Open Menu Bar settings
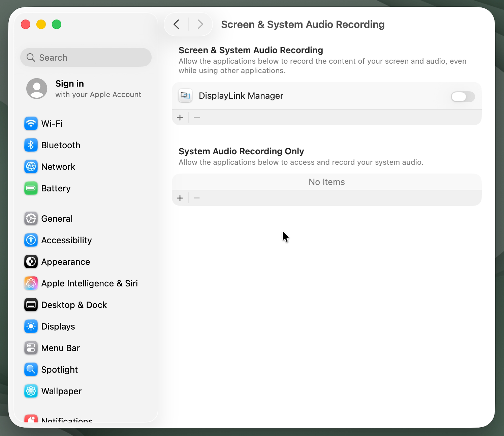This screenshot has height=436, width=504. tap(60, 348)
